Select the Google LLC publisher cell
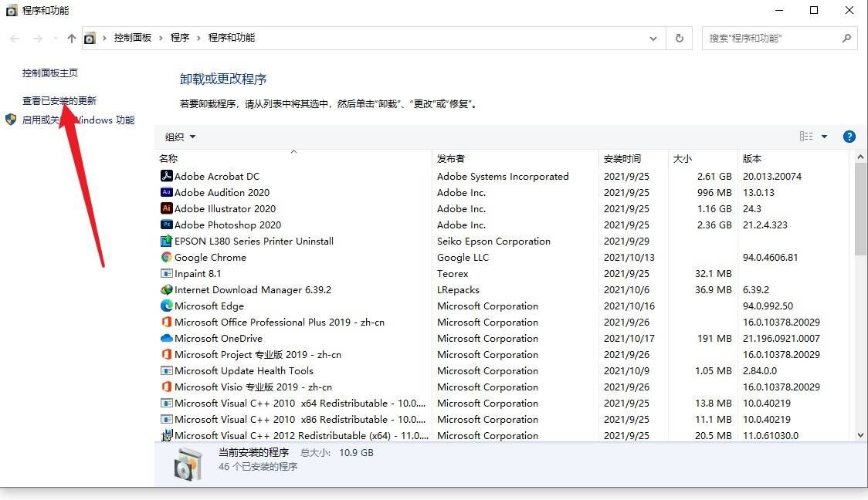This screenshot has width=868, height=500. (463, 257)
